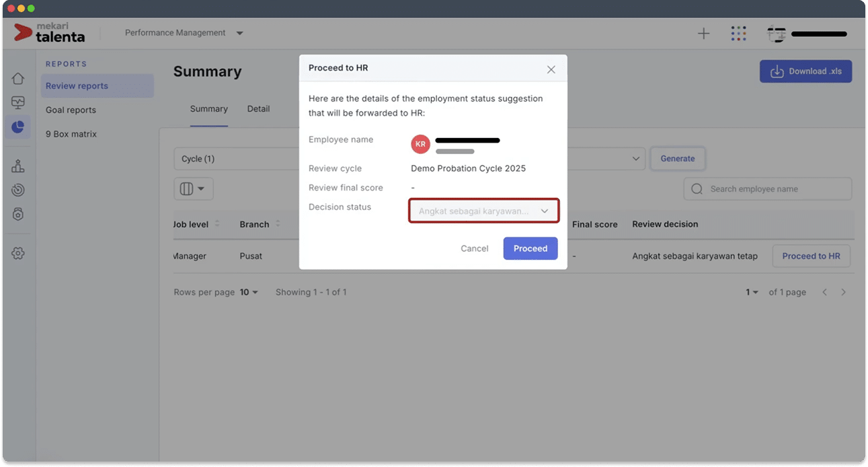Change the rows per page value

[249, 293]
